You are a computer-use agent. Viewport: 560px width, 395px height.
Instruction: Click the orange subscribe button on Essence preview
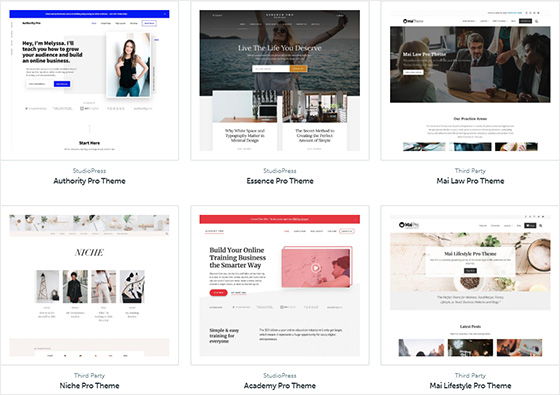[298, 69]
